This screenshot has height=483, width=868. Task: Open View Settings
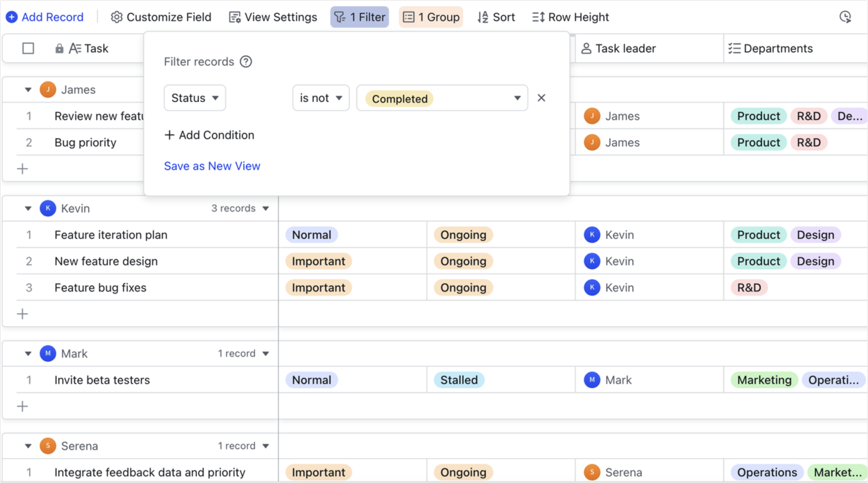tap(273, 17)
